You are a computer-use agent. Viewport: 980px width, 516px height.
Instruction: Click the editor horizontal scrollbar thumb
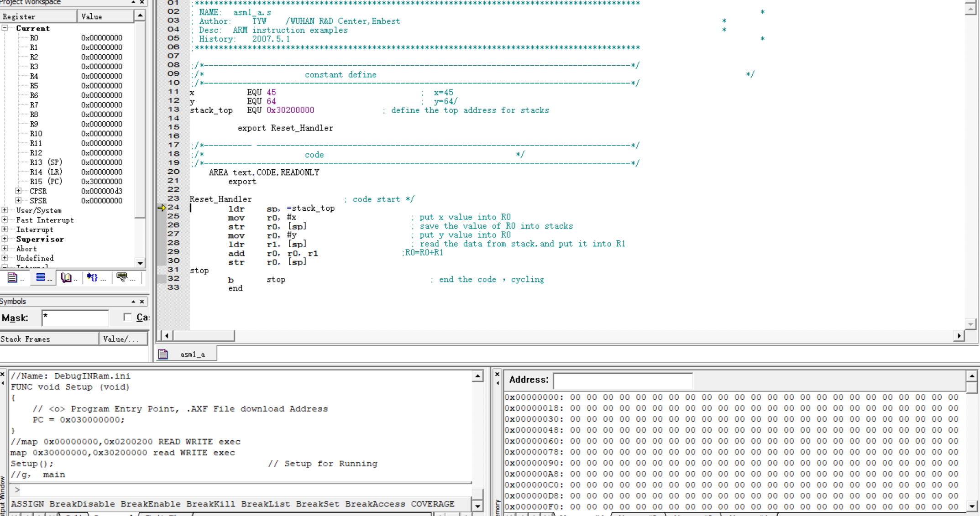click(x=204, y=336)
